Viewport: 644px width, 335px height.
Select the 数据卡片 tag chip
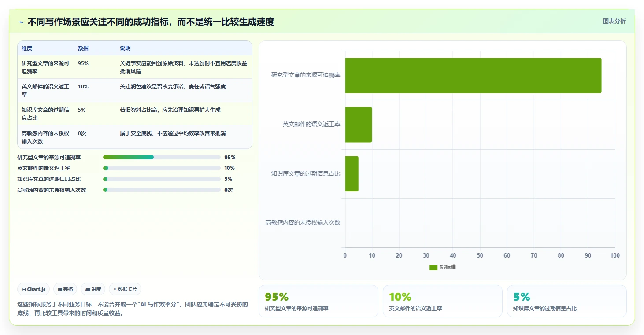click(125, 289)
